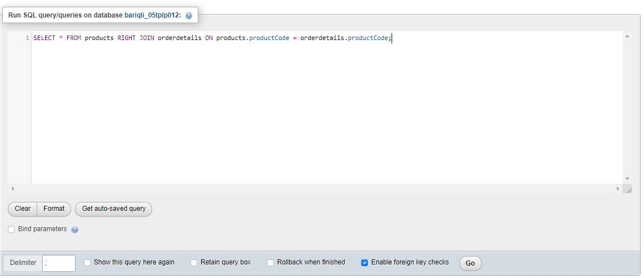The height and width of the screenshot is (278, 644).
Task: Click products.productCode in the query
Action: (x=253, y=38)
